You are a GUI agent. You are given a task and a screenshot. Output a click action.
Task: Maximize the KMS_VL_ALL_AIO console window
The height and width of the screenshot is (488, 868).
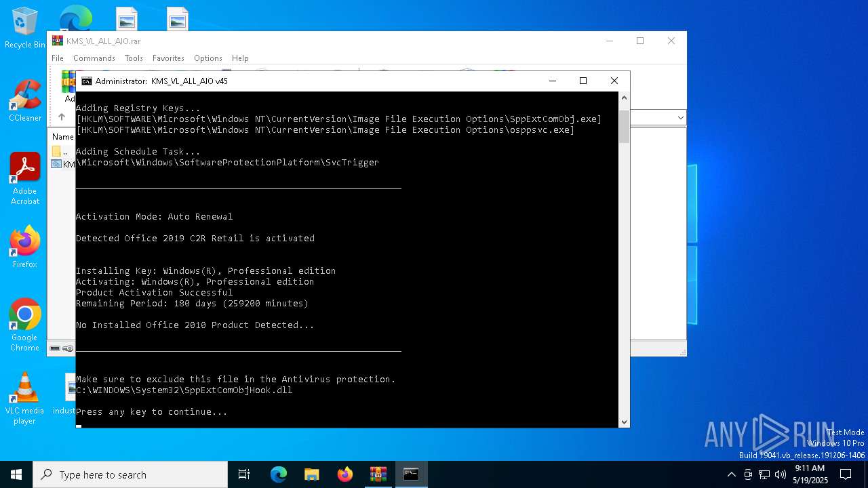583,81
